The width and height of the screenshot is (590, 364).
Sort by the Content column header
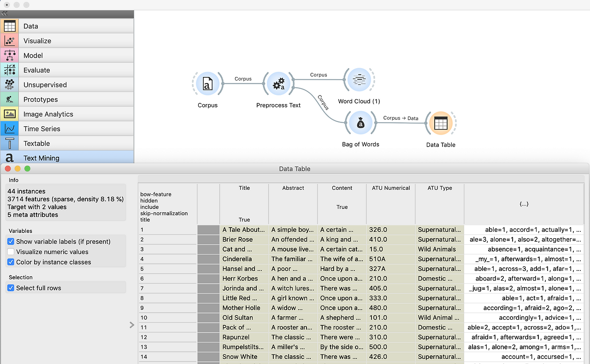342,204
